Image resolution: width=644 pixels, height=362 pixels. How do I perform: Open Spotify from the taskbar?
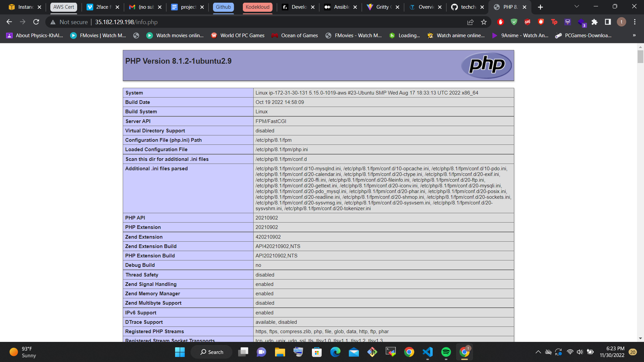coord(446,352)
